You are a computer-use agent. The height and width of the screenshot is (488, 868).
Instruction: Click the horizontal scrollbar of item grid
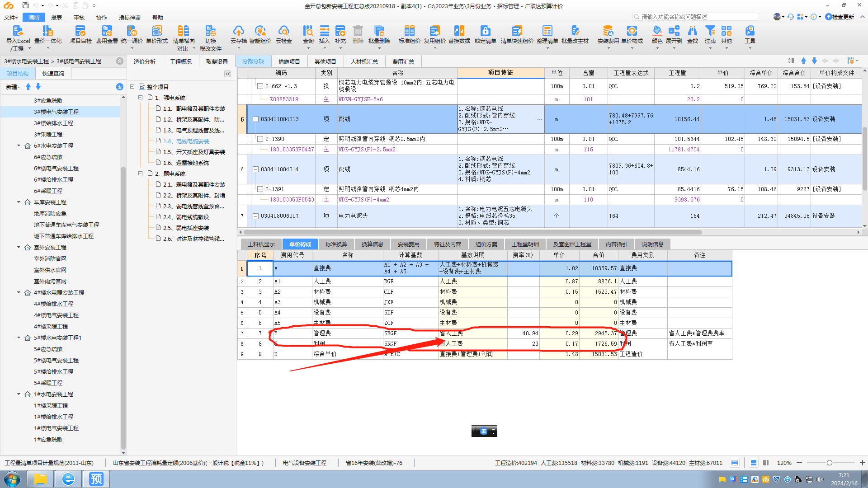point(473,232)
